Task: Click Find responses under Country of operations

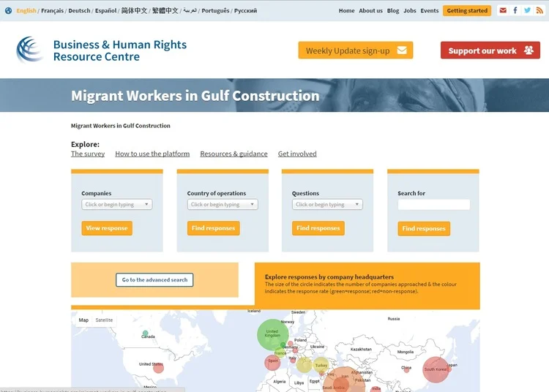Action: pos(214,228)
